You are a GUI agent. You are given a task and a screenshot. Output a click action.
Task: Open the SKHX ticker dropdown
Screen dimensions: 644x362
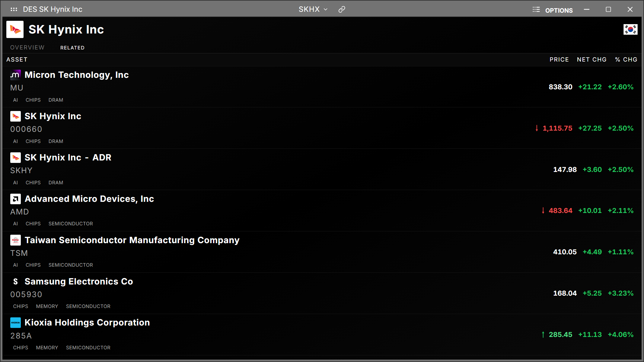(x=313, y=9)
